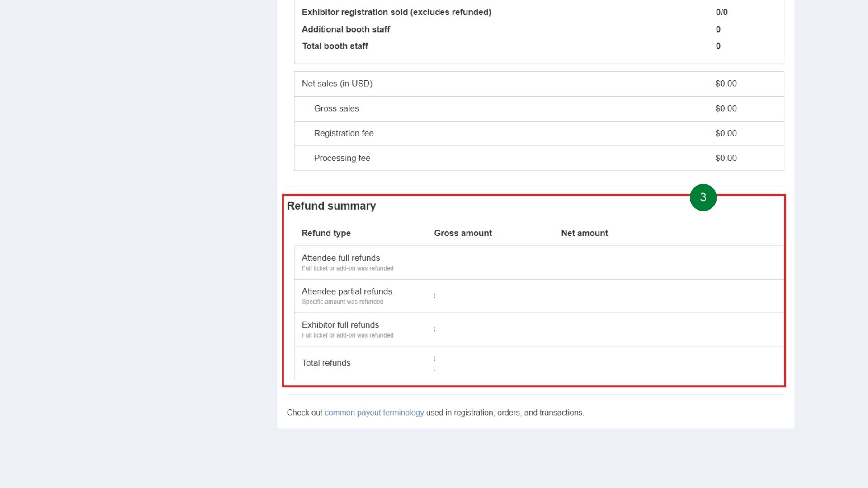Click the Refund type column header

(326, 233)
